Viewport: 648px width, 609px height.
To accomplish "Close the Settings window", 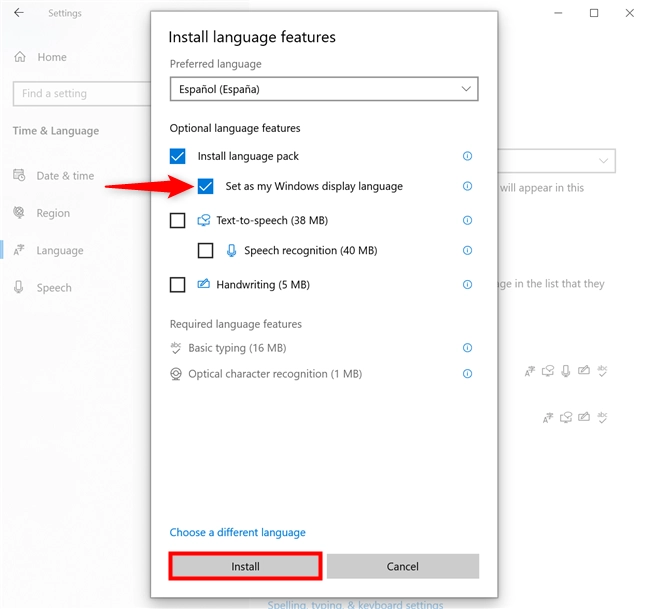I will [629, 13].
